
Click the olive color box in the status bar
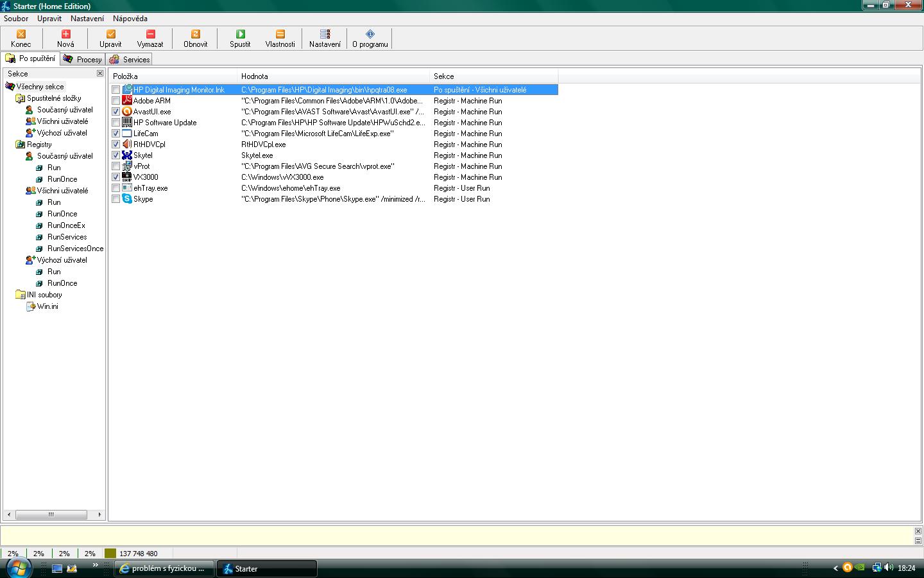(x=110, y=553)
